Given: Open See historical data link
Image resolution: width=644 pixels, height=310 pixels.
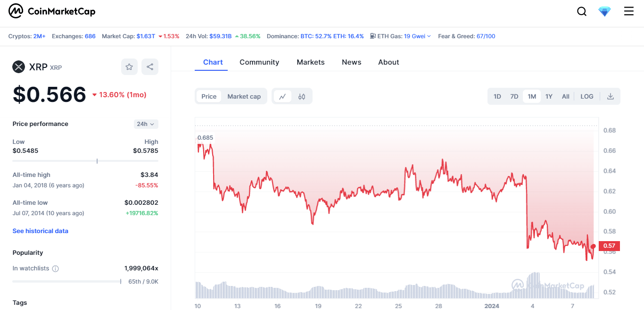Looking at the screenshot, I should (41, 231).
